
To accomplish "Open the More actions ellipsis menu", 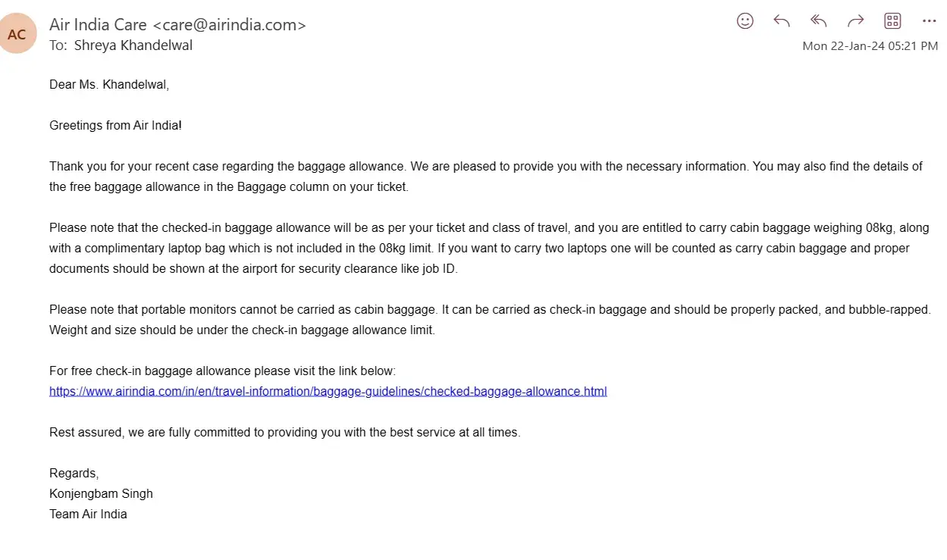I will (929, 21).
